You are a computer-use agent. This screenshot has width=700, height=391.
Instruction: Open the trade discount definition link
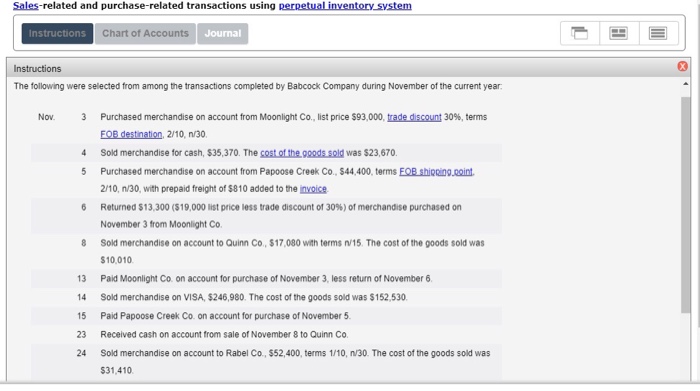[x=414, y=117]
